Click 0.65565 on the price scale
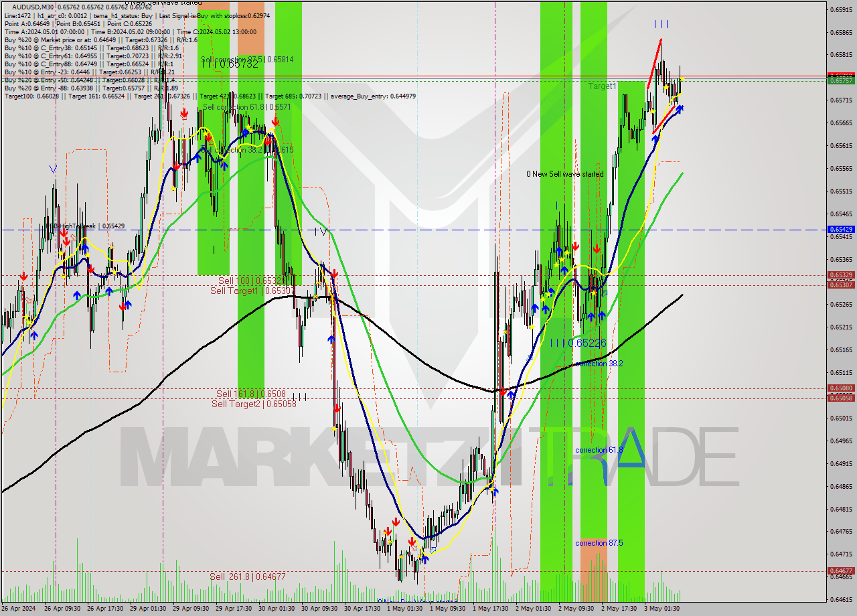The image size is (857, 616). [842, 169]
